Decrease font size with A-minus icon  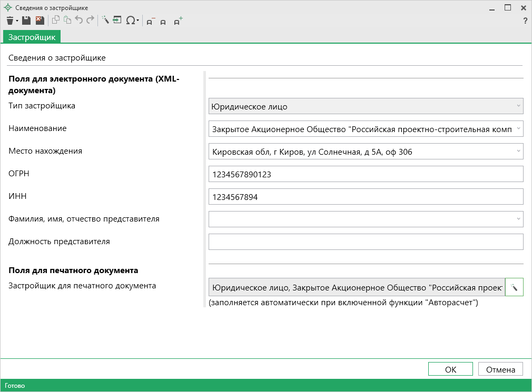150,21
